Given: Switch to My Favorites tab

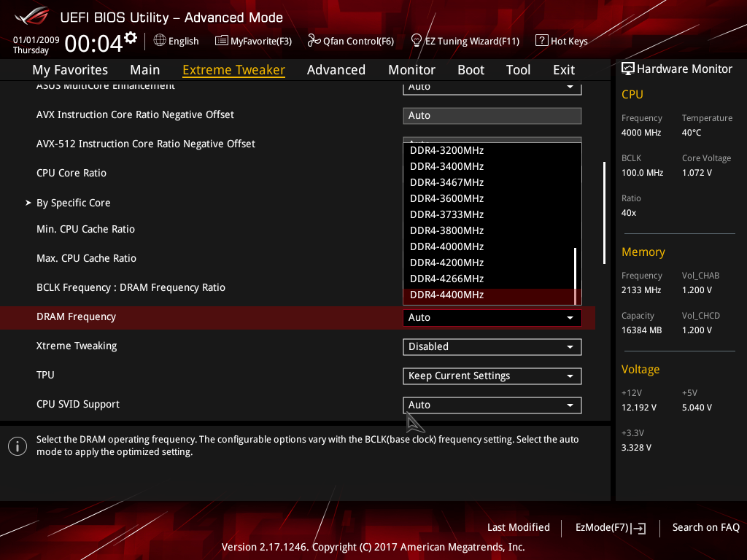Looking at the screenshot, I should coord(70,70).
